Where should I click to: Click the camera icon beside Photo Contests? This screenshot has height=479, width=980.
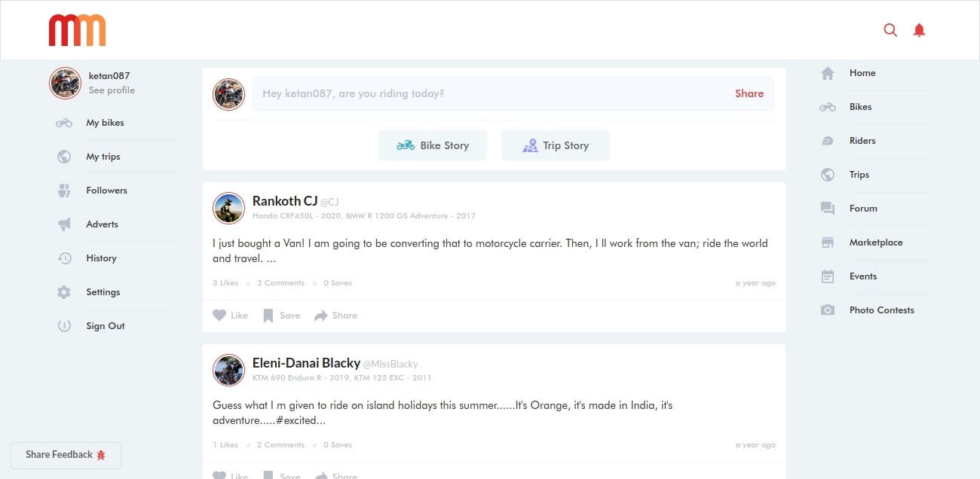click(828, 310)
